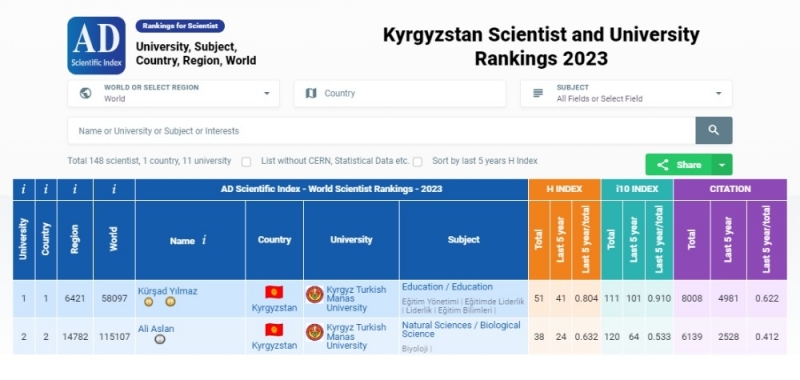800x380 pixels.
Task: Click the green Share button
Action: (679, 165)
